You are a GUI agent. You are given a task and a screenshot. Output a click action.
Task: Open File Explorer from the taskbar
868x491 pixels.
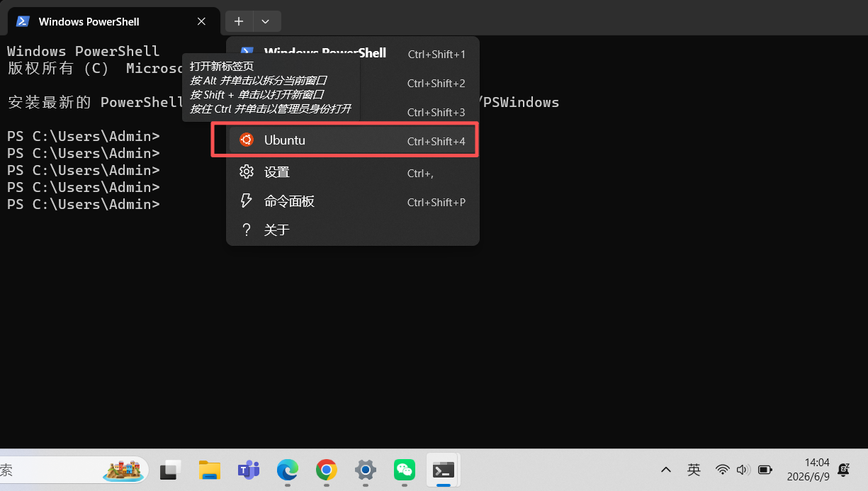[210, 469]
